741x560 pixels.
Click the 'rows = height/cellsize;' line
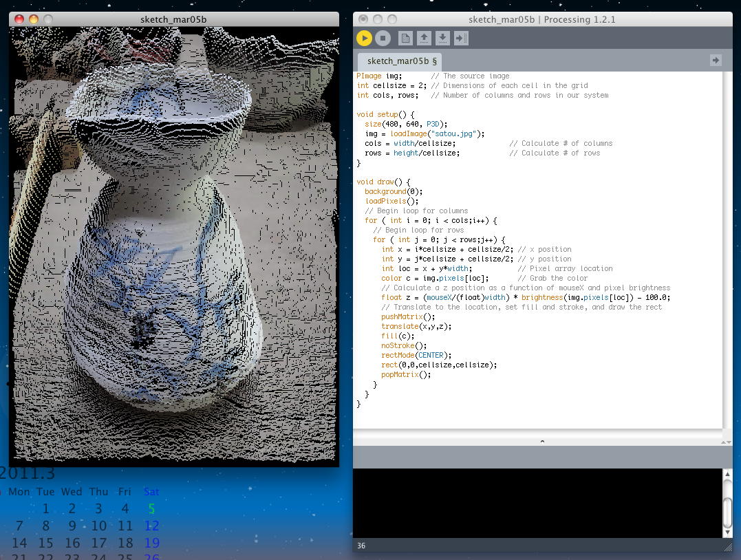411,153
